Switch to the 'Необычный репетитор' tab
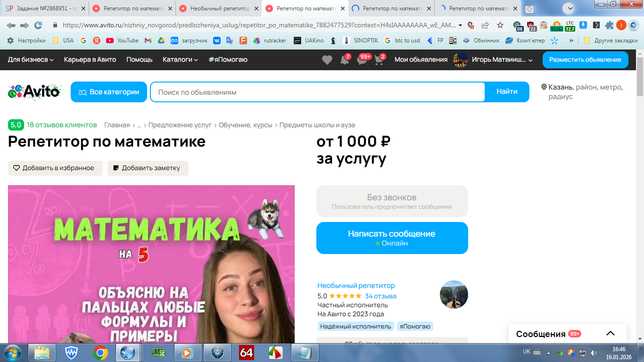Viewport: 644px width, 362px height. (218, 8)
